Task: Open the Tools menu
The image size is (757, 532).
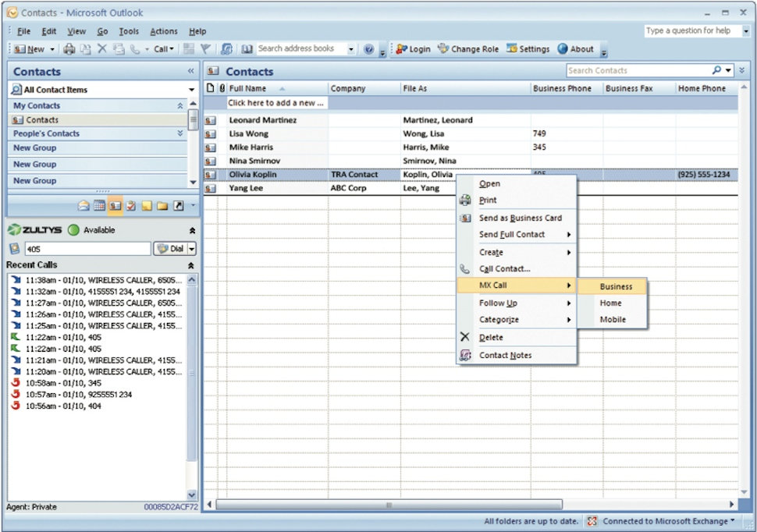Action: point(129,31)
